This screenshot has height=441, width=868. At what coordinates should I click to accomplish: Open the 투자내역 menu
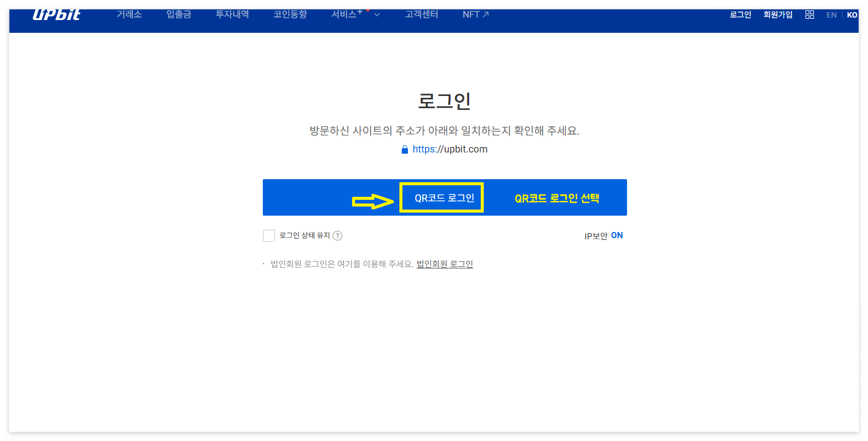[232, 14]
